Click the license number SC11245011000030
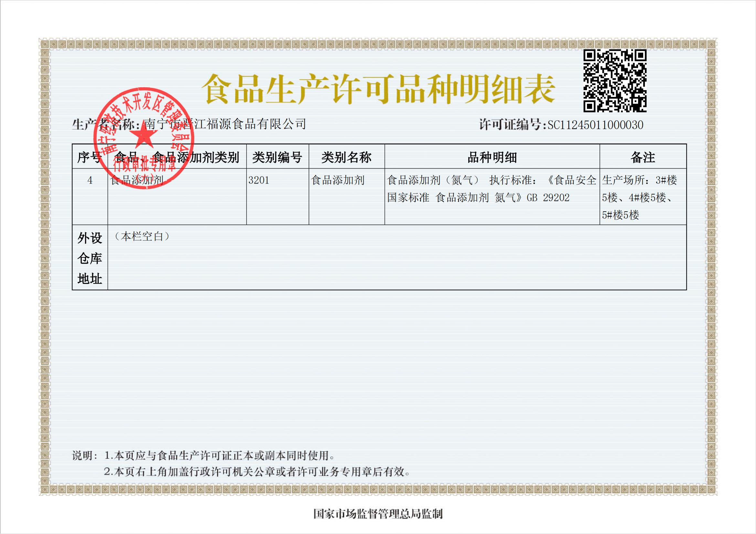Image resolution: width=756 pixels, height=534 pixels. [595, 125]
